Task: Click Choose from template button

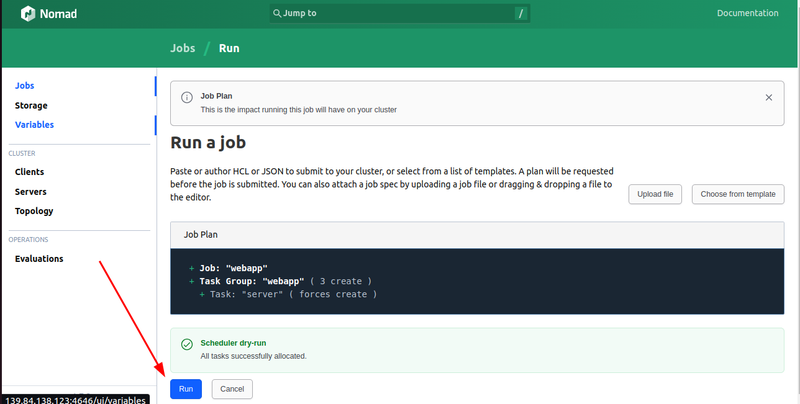Action: click(x=738, y=194)
